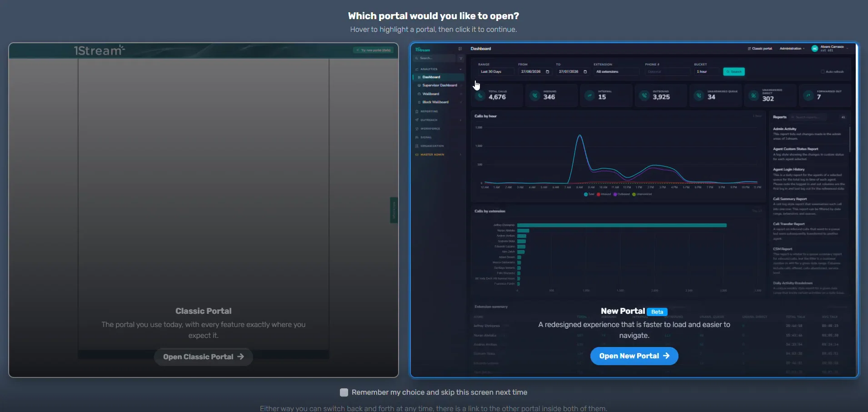Open the CSM Report entry

[x=783, y=249]
